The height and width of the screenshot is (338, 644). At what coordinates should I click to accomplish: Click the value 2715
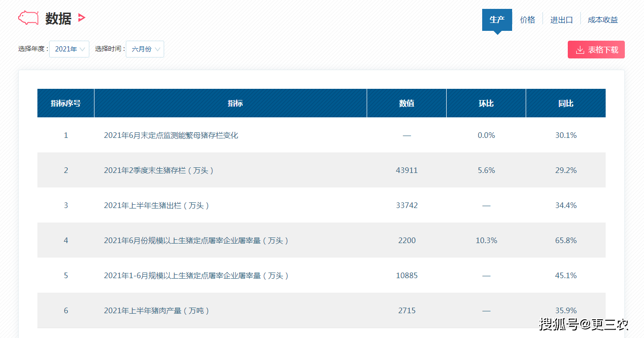407,310
